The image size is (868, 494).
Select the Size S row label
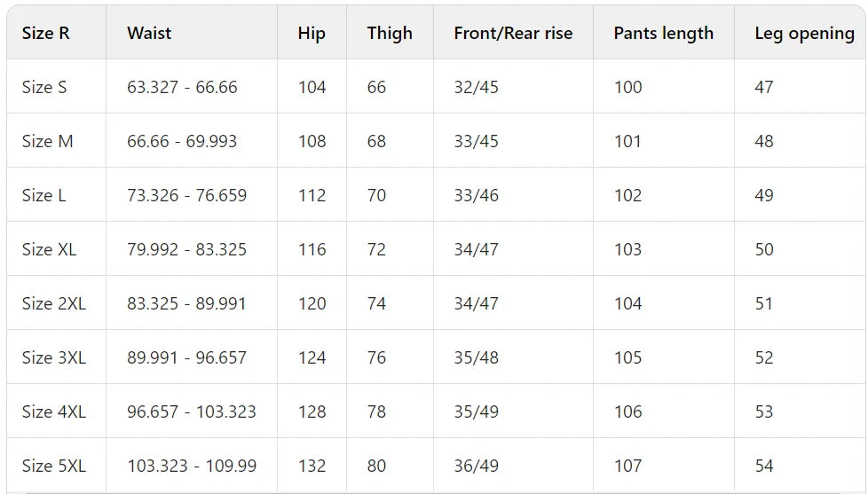(x=44, y=87)
